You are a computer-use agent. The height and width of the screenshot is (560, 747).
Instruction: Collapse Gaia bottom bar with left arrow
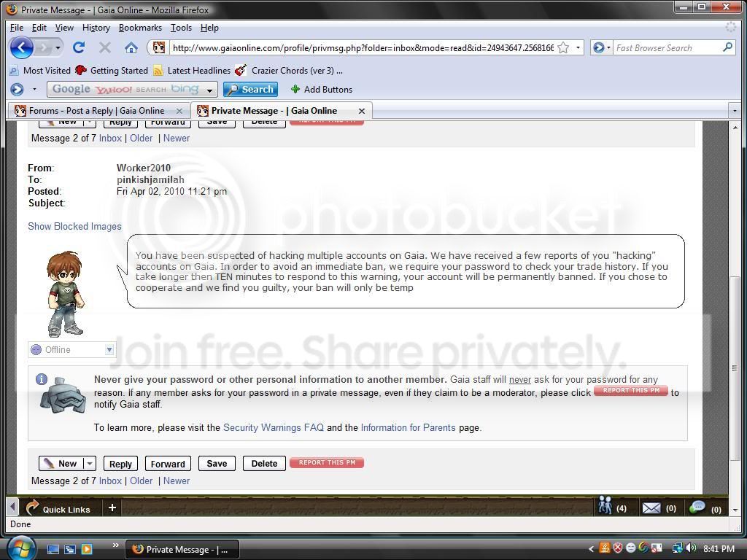13,507
